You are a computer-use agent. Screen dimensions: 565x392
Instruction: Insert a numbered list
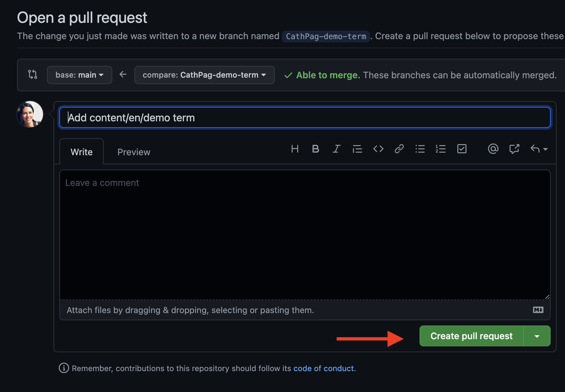(x=440, y=149)
